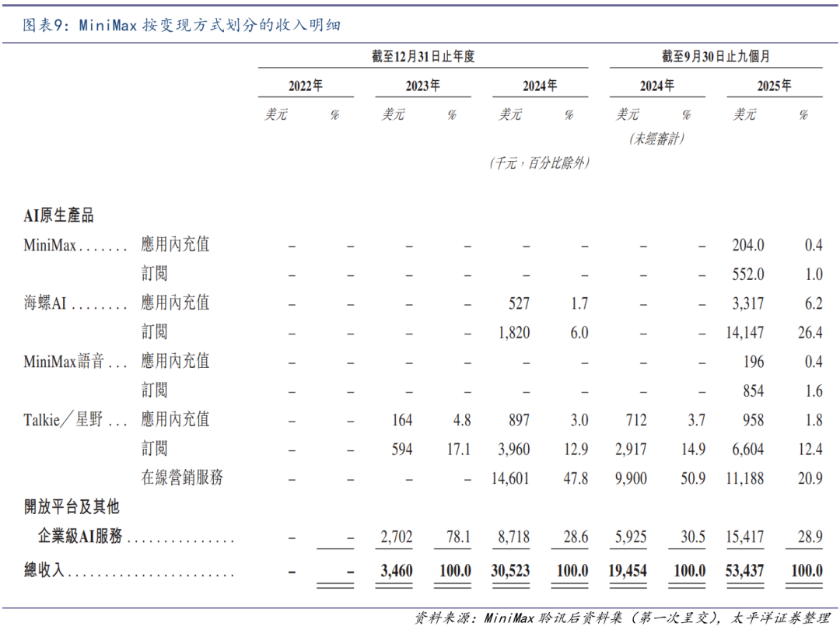Select the '在線營銷服務' row label
This screenshot has width=840, height=630.
(x=182, y=478)
